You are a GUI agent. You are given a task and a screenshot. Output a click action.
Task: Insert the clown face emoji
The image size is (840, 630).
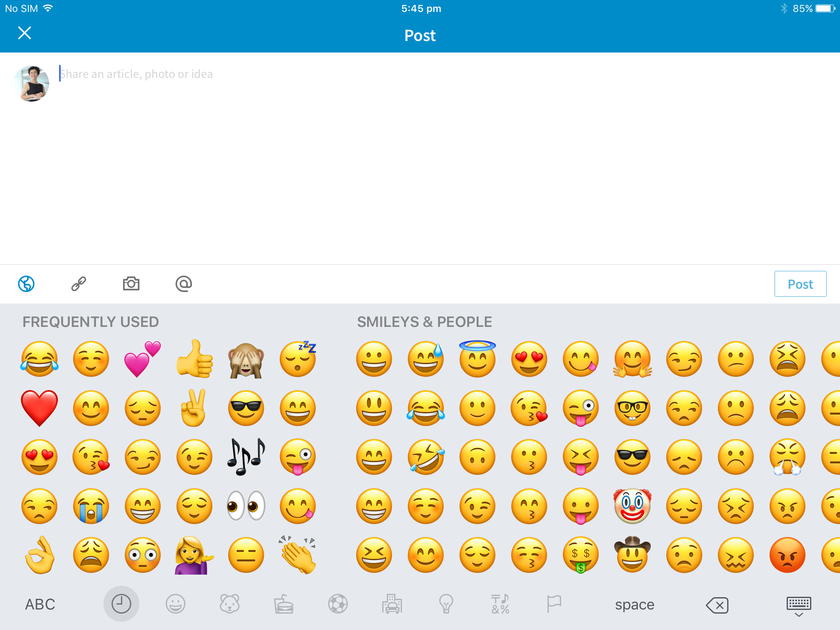(632, 506)
